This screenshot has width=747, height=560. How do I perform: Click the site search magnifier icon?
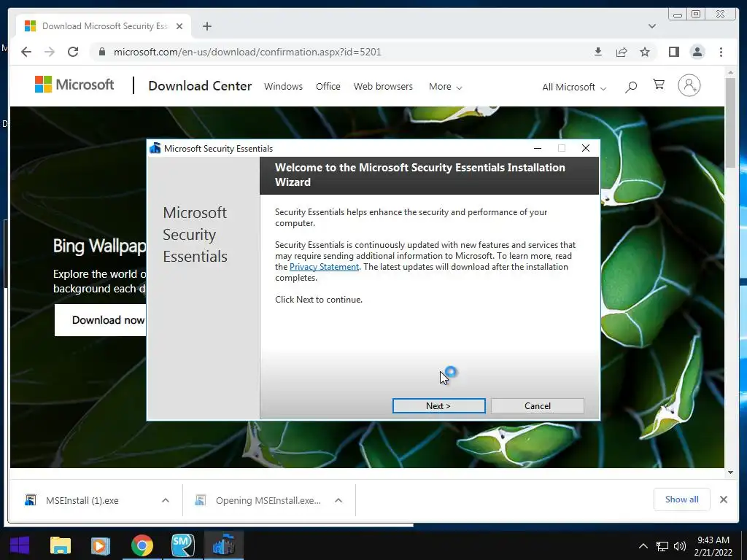[631, 87]
